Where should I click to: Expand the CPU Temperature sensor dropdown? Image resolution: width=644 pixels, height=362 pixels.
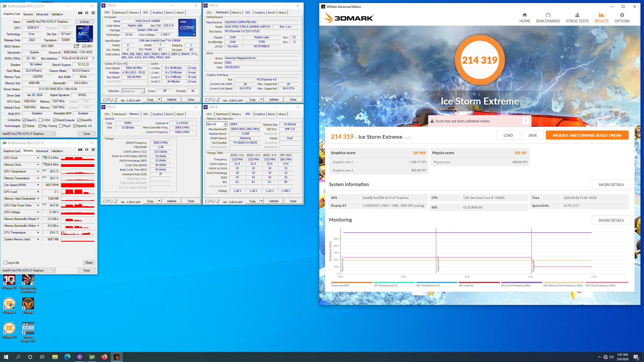[x=38, y=233]
